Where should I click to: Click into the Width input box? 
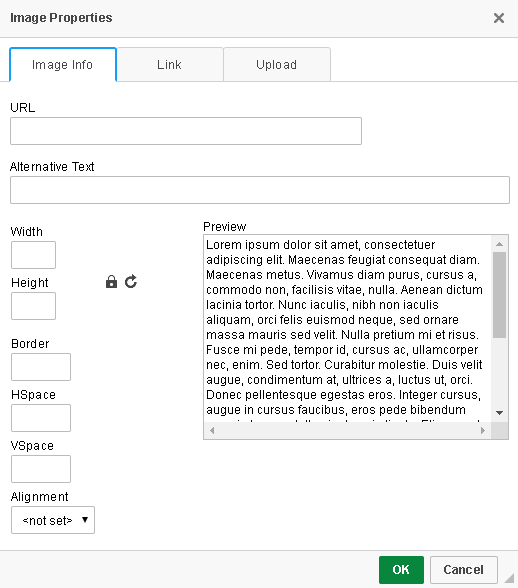[33, 255]
